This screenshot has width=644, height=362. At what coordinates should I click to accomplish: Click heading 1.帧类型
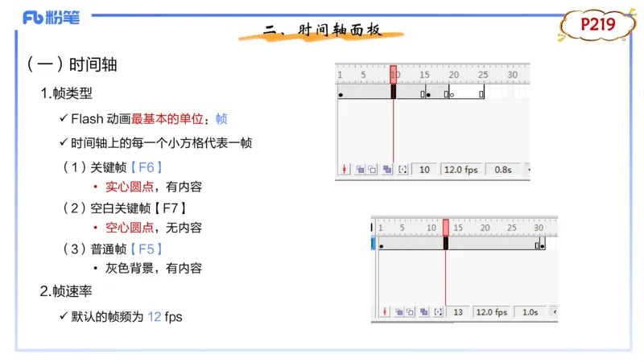pyautogui.click(x=66, y=93)
